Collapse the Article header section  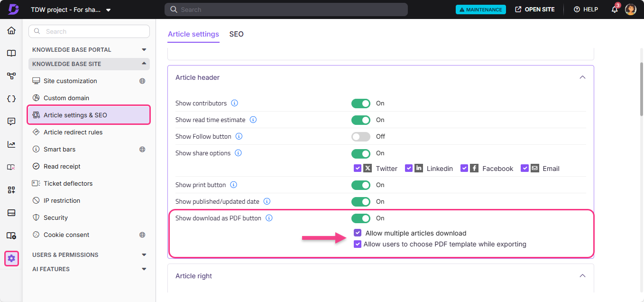(582, 77)
